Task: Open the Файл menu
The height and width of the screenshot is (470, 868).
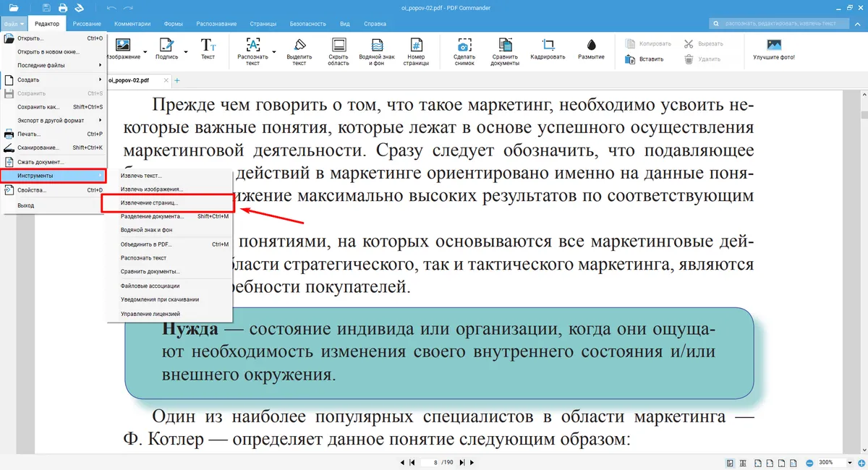Action: click(x=14, y=24)
